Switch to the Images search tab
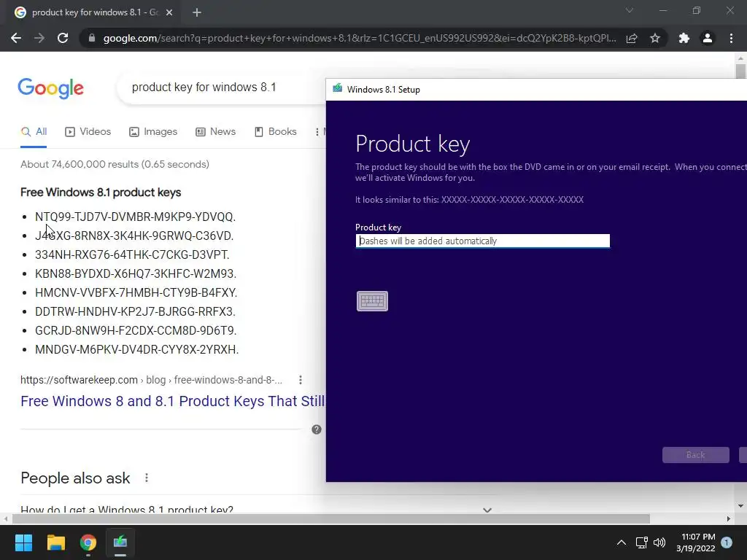 point(153,132)
